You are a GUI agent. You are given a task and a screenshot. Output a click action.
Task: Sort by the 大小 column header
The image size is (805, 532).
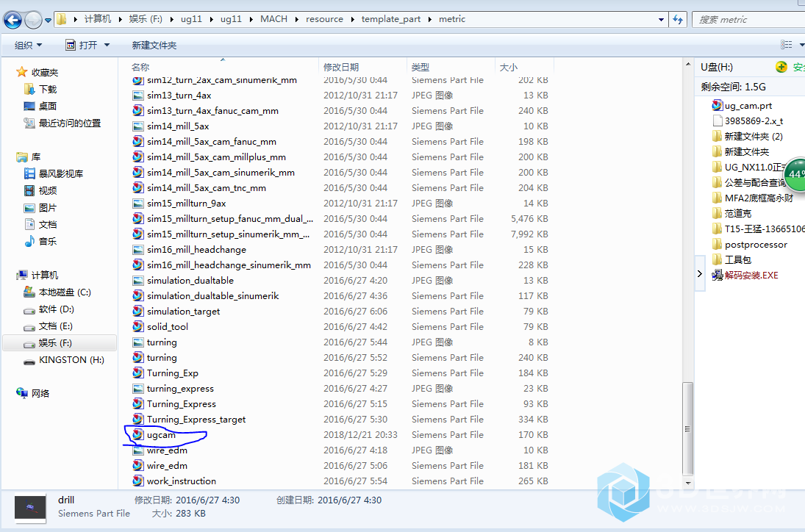[508, 67]
